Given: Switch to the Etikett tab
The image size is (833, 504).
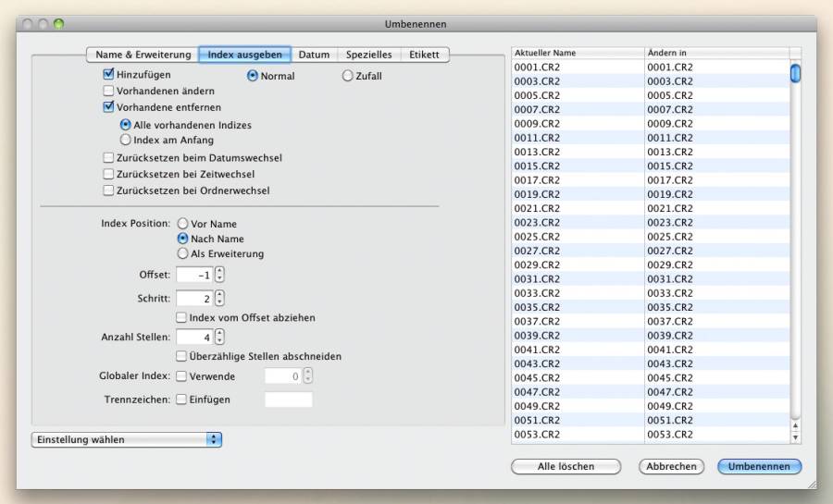Looking at the screenshot, I should (424, 55).
